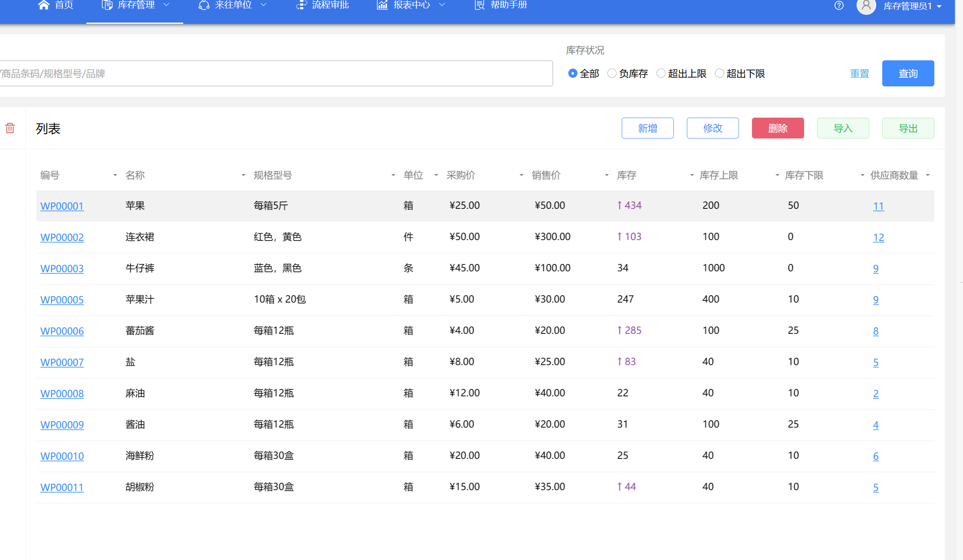Open supplier count 12 for 连衣裙

pyautogui.click(x=878, y=237)
